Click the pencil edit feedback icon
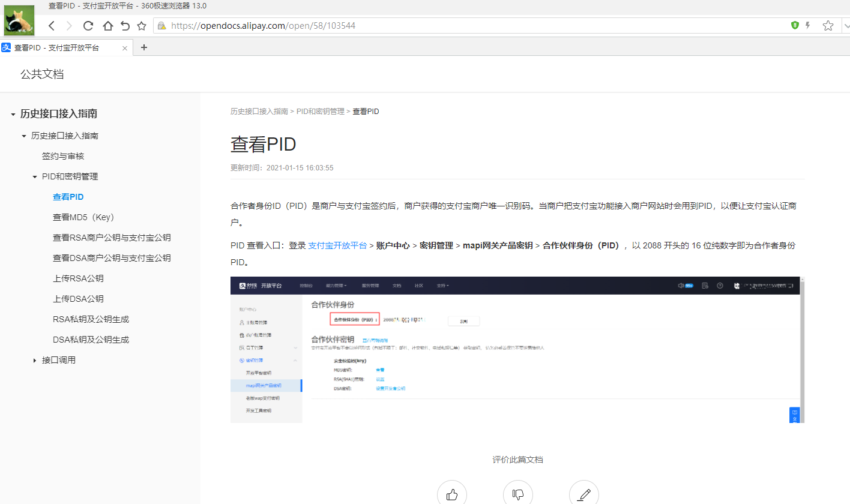The width and height of the screenshot is (850, 504). coord(583,494)
